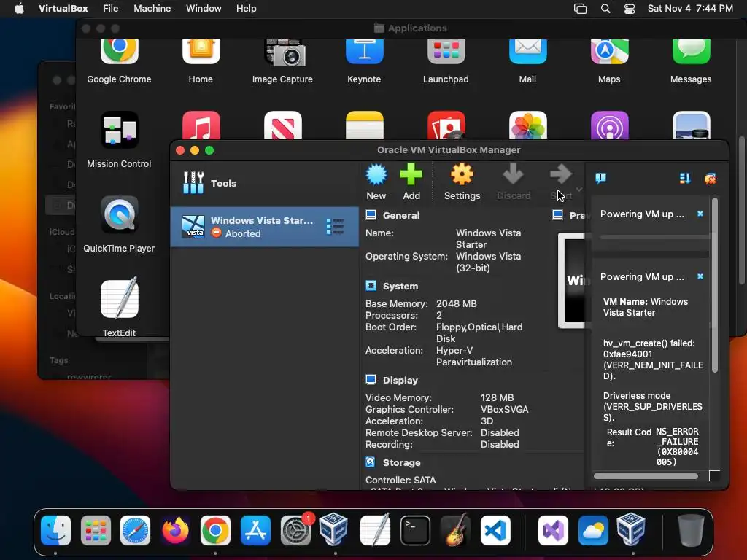Image resolution: width=747 pixels, height=560 pixels.
Task: Click the Storage section header
Action: tap(401, 462)
